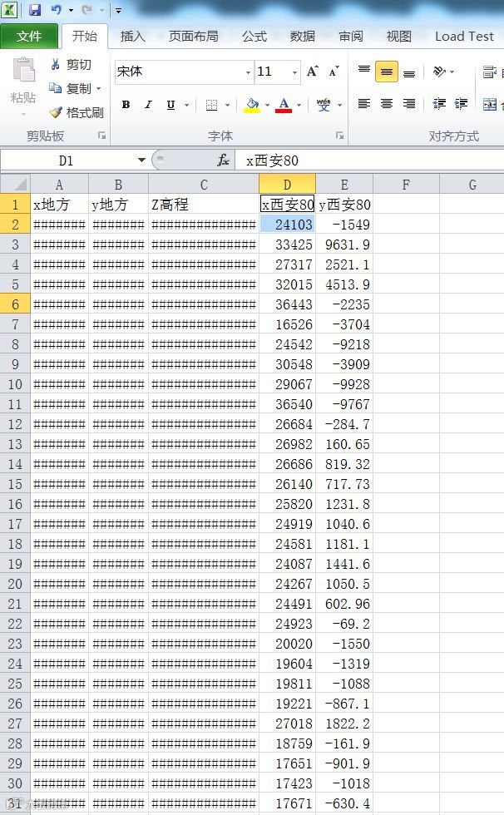The image size is (504, 815).
Task: Select column G header
Action: [472, 185]
